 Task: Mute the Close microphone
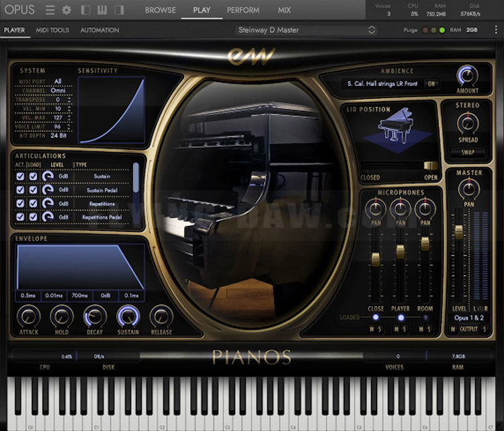coord(372,329)
